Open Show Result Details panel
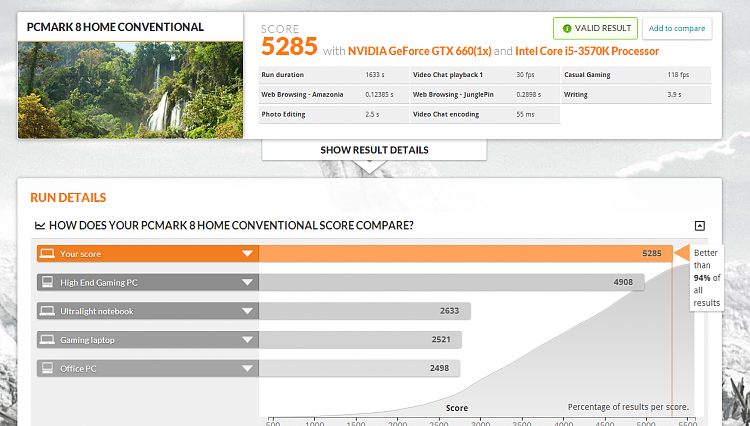 pos(374,150)
